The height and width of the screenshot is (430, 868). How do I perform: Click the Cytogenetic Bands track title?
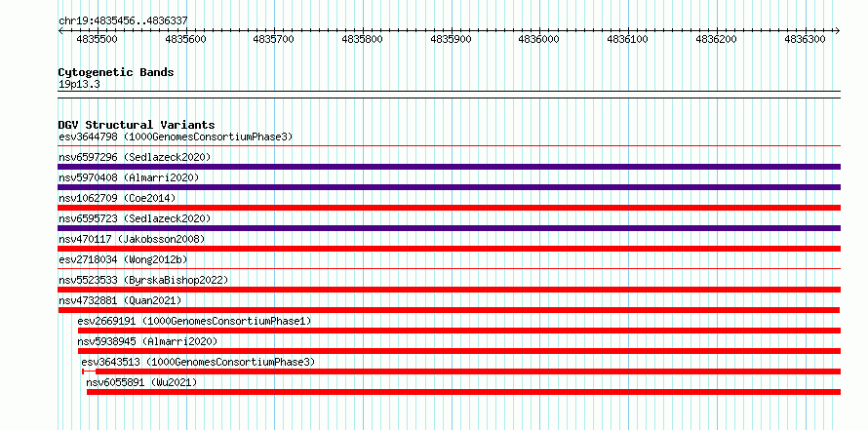click(x=116, y=72)
